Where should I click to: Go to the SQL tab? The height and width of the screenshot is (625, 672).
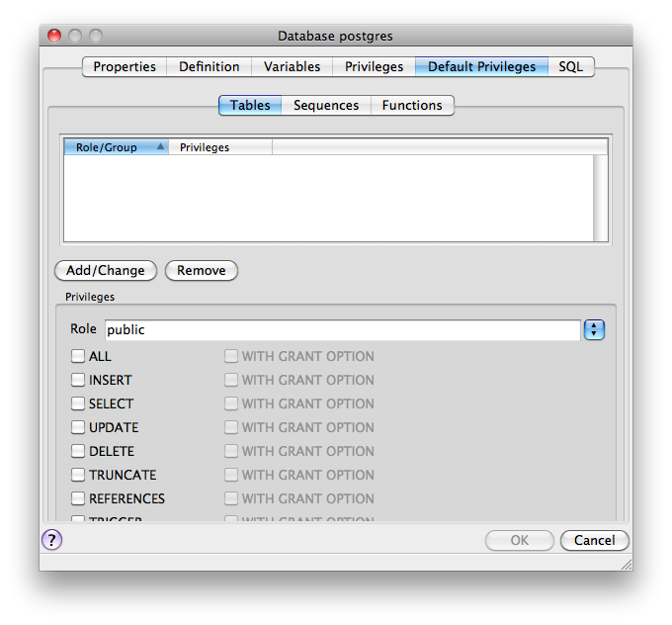pos(570,66)
